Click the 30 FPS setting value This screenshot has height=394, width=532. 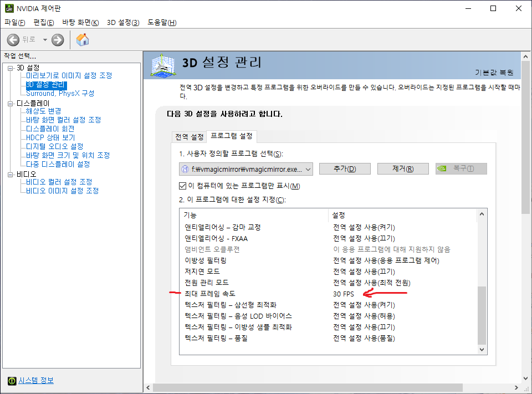(344, 294)
